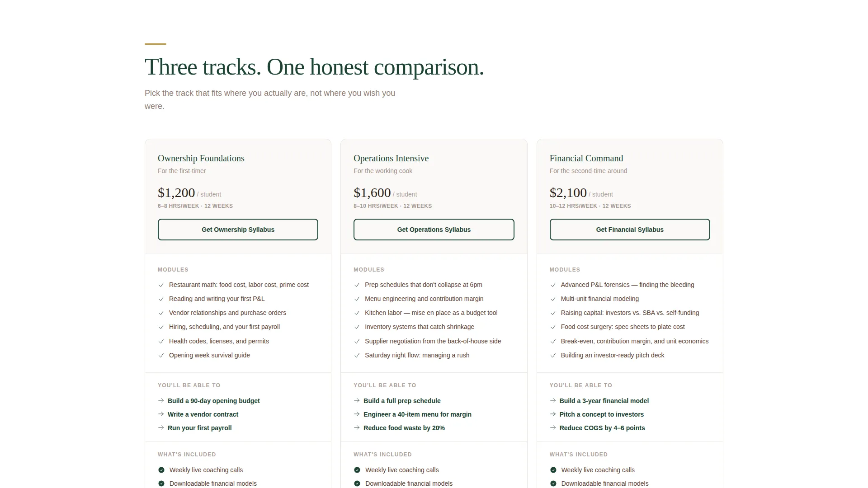The image size is (868, 488).
Task: Click arrow icon before Reduce food waste by 20%
Action: (357, 427)
